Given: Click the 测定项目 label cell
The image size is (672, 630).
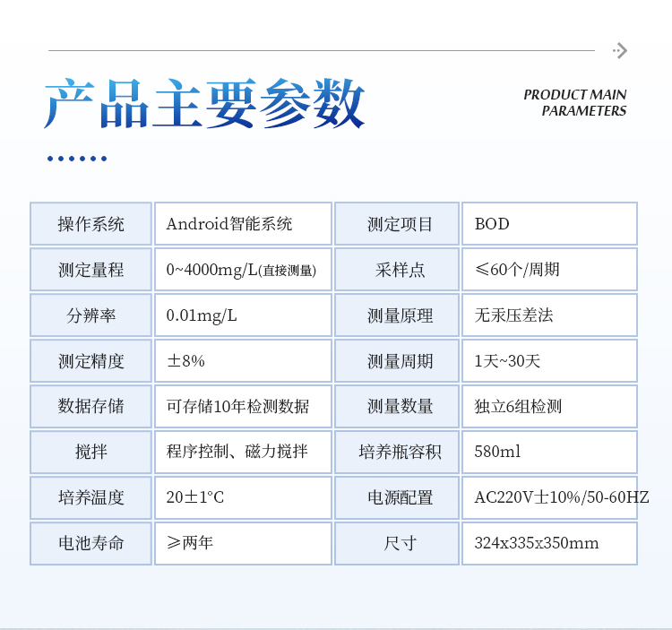Looking at the screenshot, I should tap(397, 224).
